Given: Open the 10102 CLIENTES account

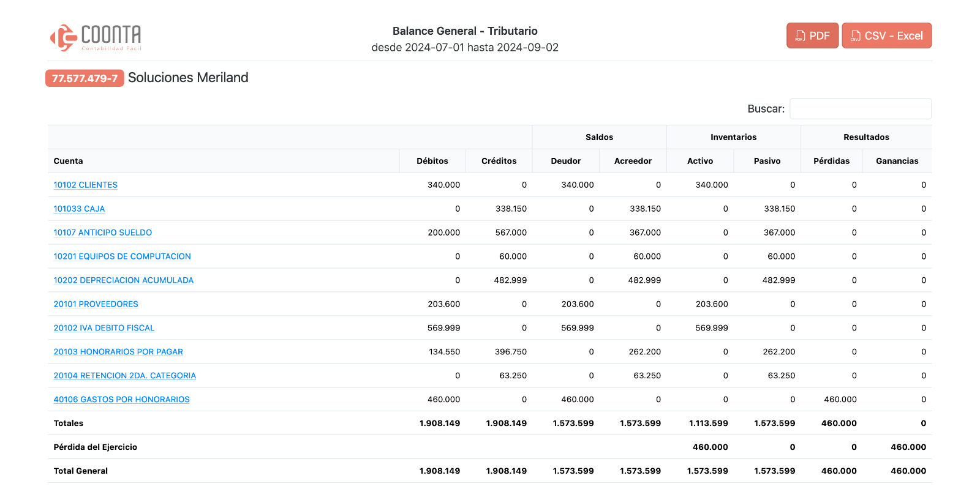Looking at the screenshot, I should 85,185.
